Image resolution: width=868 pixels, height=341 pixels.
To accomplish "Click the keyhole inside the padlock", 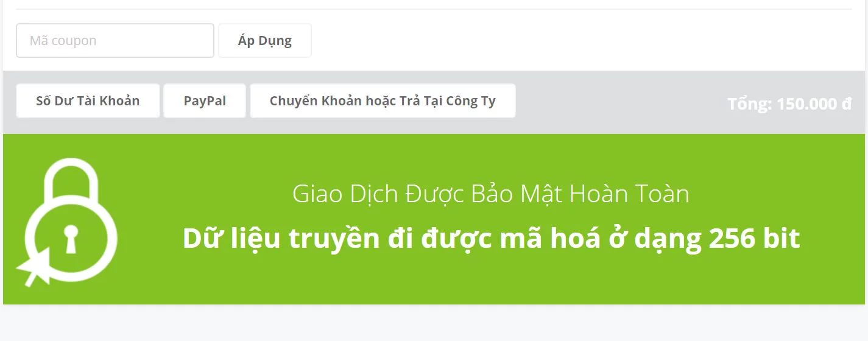I will coord(71,239).
